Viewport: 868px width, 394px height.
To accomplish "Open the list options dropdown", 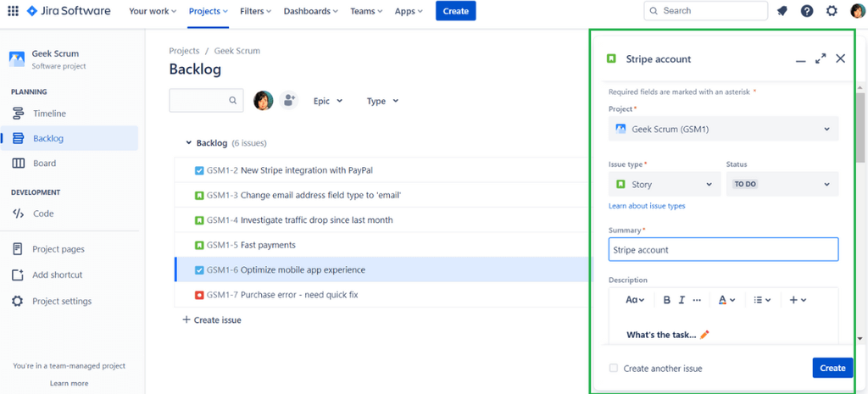I will point(762,300).
